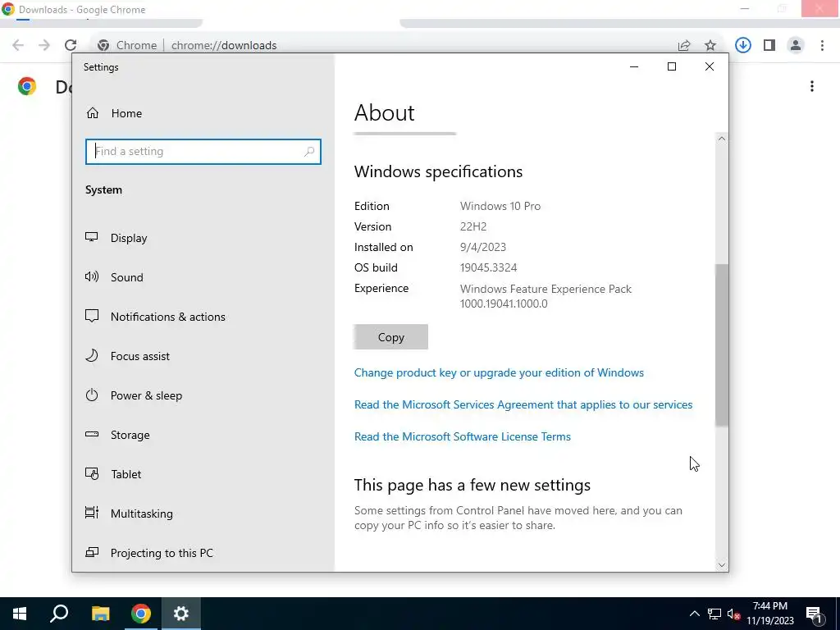The width and height of the screenshot is (840, 630).
Task: Go forward in Chrome
Action: pos(44,45)
